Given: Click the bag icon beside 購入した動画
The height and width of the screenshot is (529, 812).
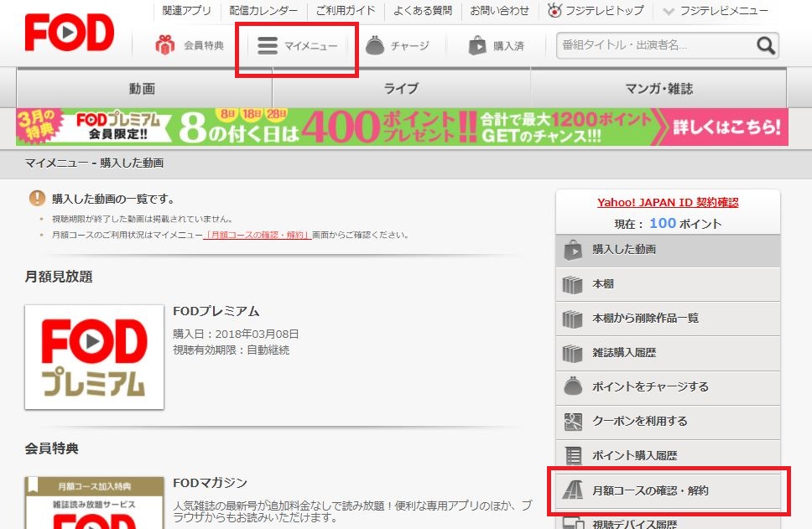Looking at the screenshot, I should [573, 250].
